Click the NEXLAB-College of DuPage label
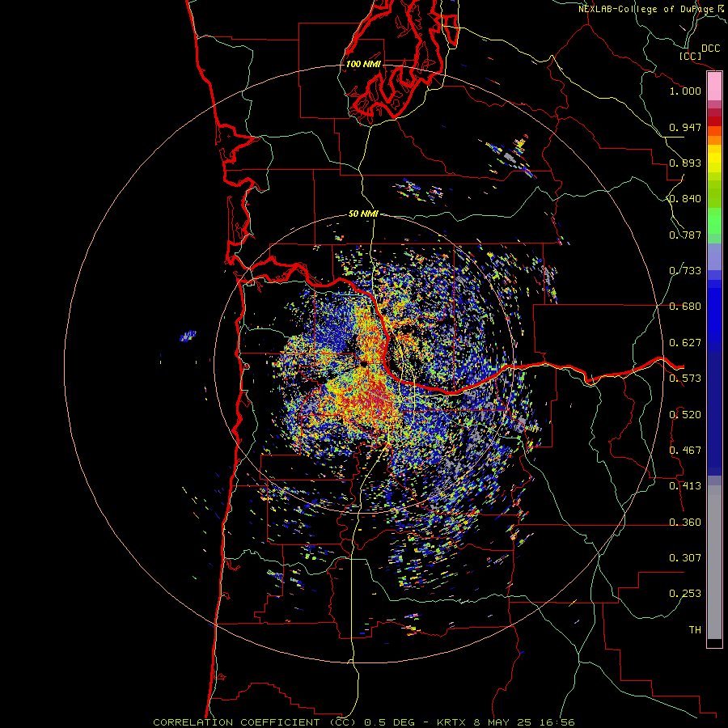The image size is (728, 728). pos(645,9)
